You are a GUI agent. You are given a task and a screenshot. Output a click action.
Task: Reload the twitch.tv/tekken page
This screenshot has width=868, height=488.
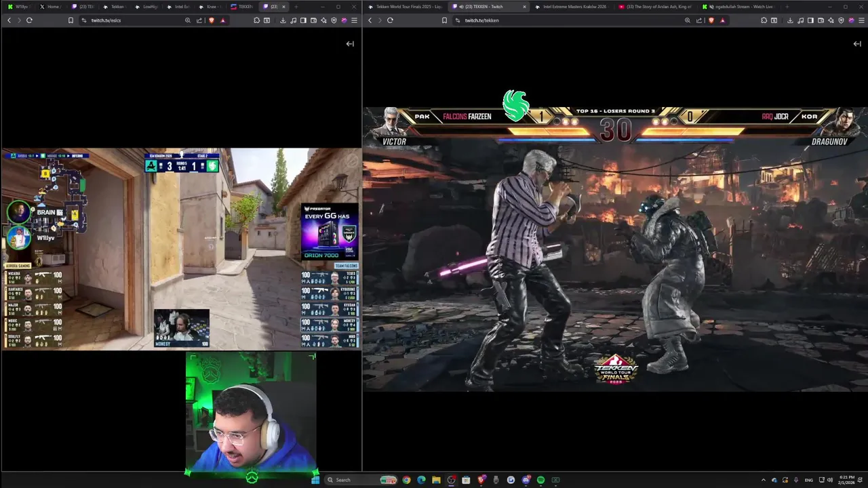pyautogui.click(x=390, y=20)
